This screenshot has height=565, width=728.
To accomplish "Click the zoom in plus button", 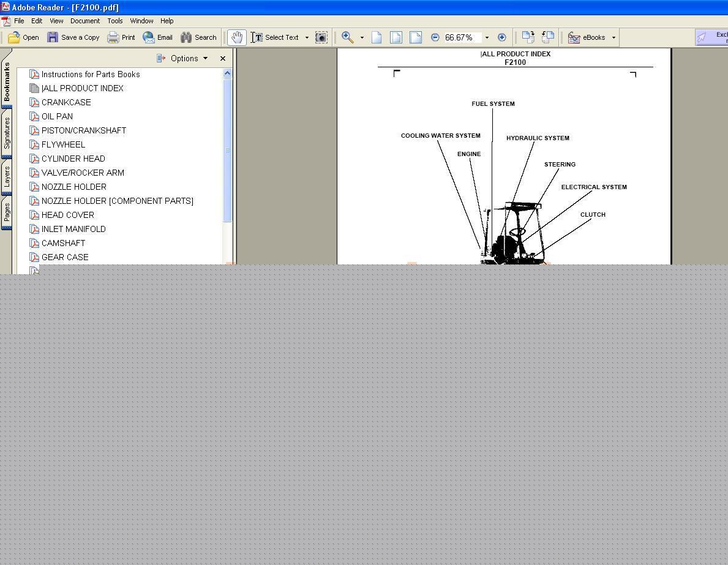I will (501, 37).
